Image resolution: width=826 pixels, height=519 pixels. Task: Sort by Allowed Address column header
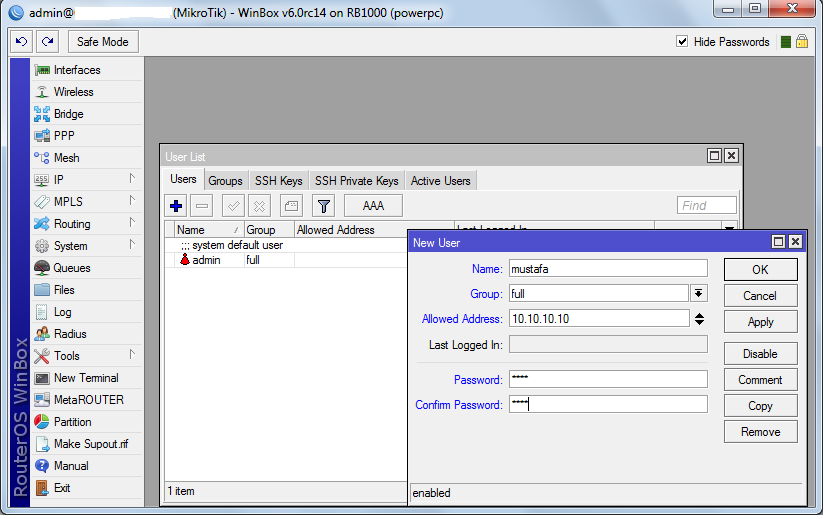coord(350,230)
